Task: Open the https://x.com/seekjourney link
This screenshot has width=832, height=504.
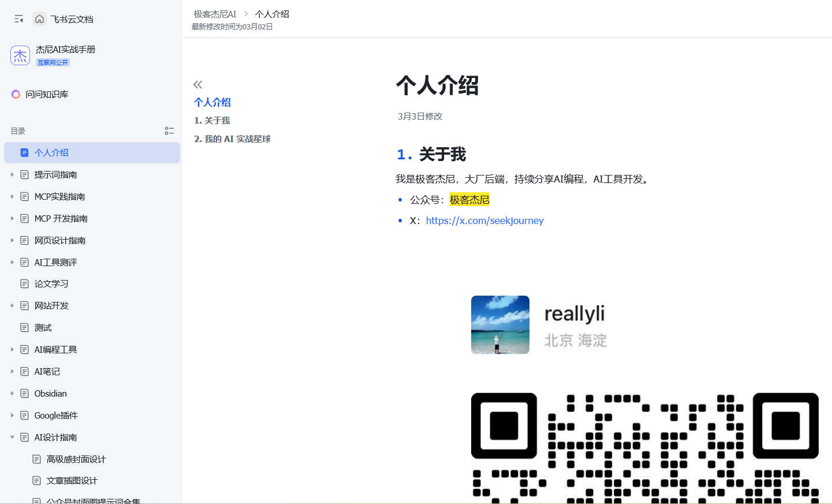Action: coord(485,221)
